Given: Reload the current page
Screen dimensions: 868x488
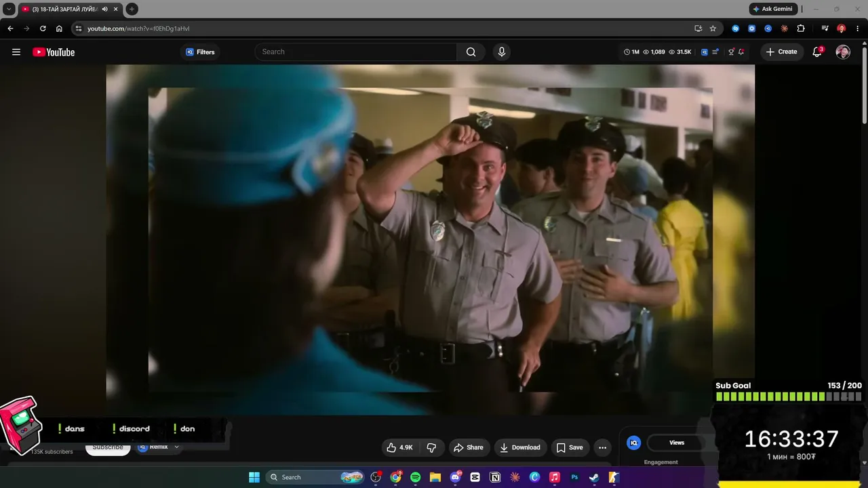Looking at the screenshot, I should [43, 28].
